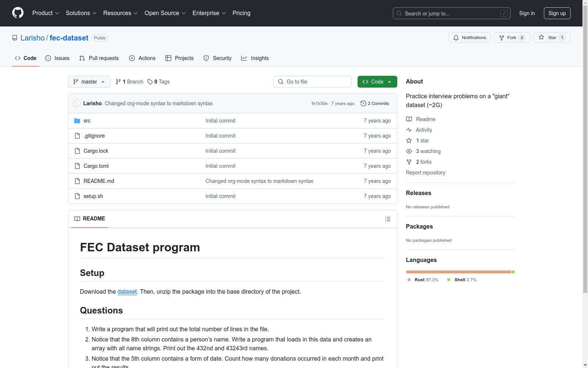Viewport: 588px width, 368px height.
Task: Click the src folder icon
Action: (x=77, y=121)
